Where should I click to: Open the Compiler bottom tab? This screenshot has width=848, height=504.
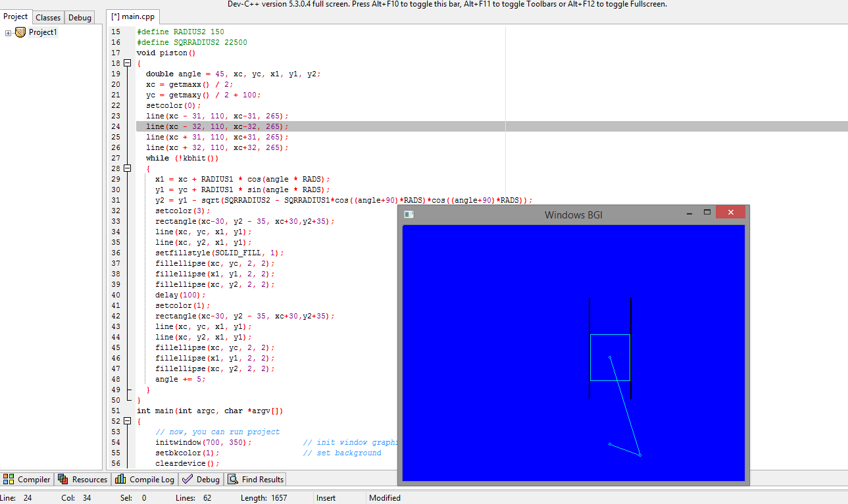(27, 480)
